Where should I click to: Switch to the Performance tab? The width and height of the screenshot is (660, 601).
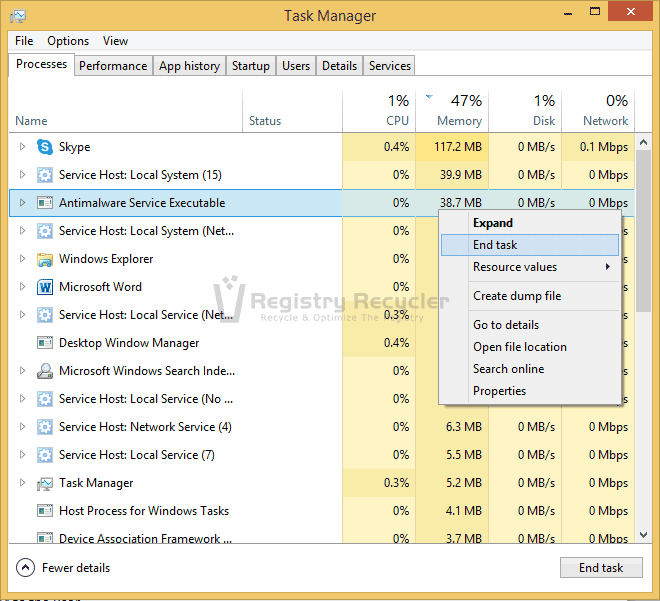[113, 66]
